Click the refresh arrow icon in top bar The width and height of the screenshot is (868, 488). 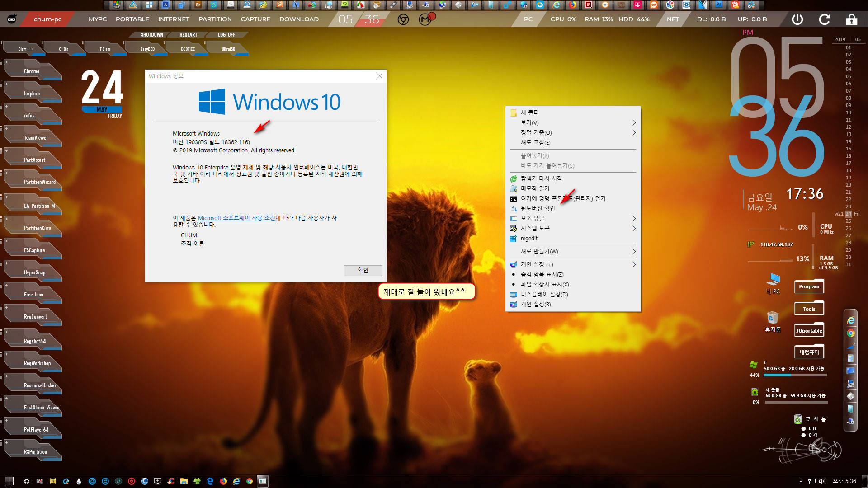tap(825, 19)
